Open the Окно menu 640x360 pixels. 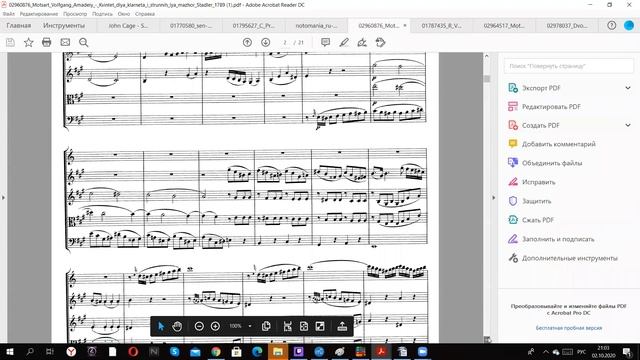click(124, 14)
